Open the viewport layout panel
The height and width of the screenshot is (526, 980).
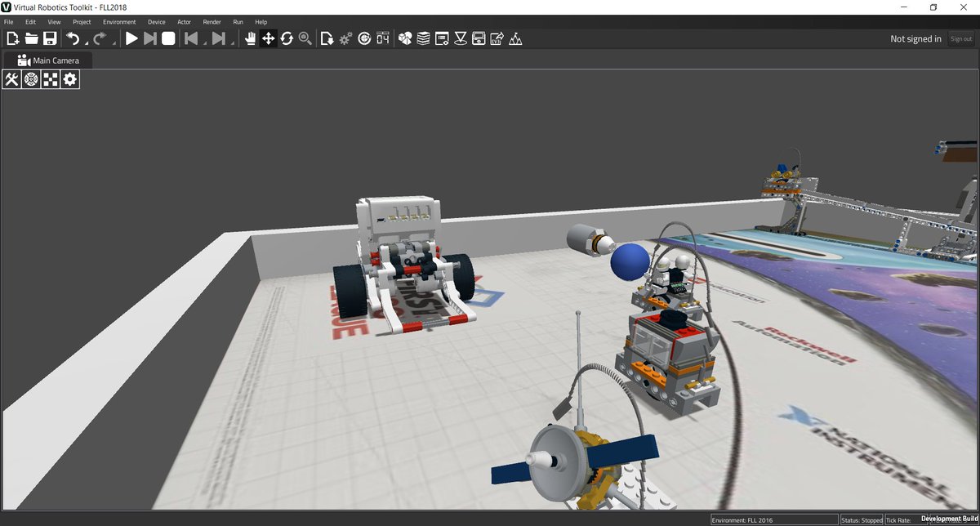pos(50,79)
